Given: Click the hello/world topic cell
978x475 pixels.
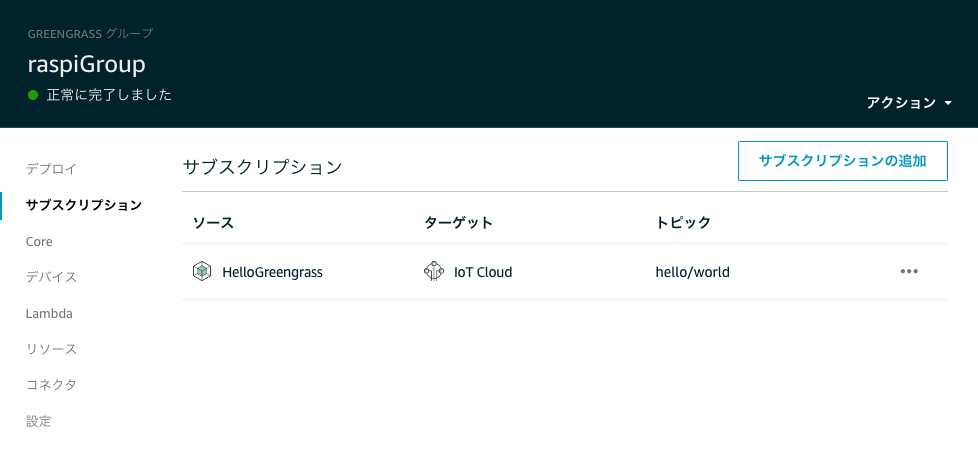Looking at the screenshot, I should [x=692, y=272].
